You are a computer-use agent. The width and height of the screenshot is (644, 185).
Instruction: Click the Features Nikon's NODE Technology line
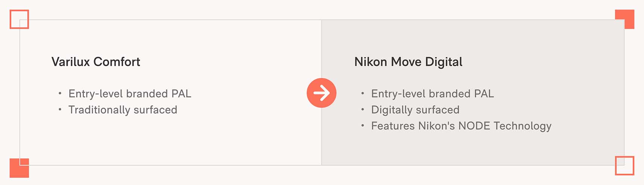(x=461, y=126)
